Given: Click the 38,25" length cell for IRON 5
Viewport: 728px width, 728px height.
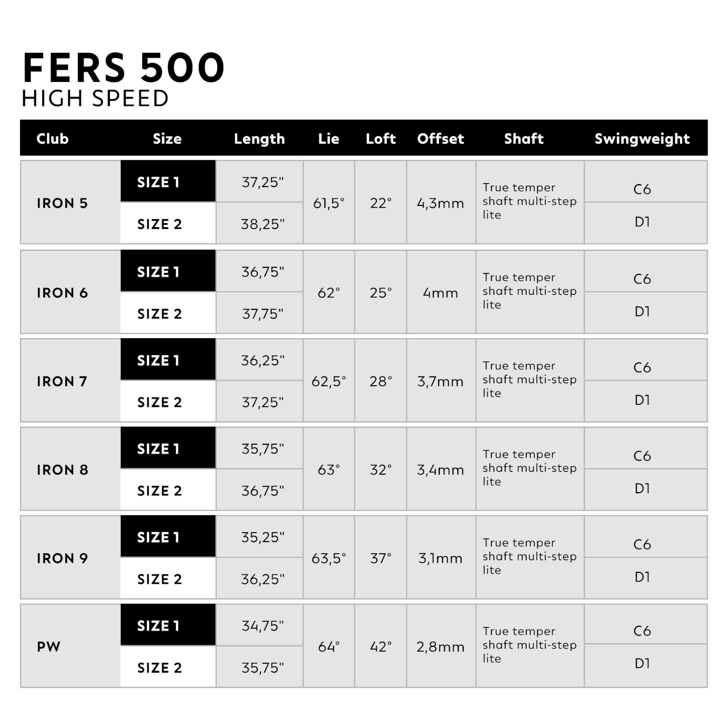Looking at the screenshot, I should (263, 224).
